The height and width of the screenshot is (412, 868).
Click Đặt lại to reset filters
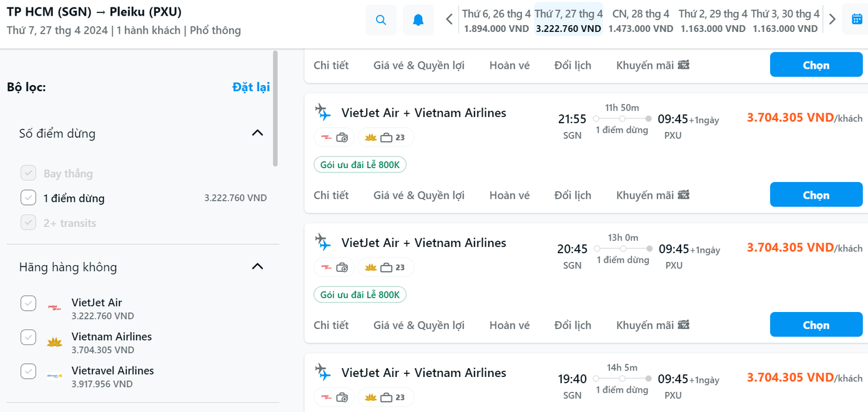[252, 87]
